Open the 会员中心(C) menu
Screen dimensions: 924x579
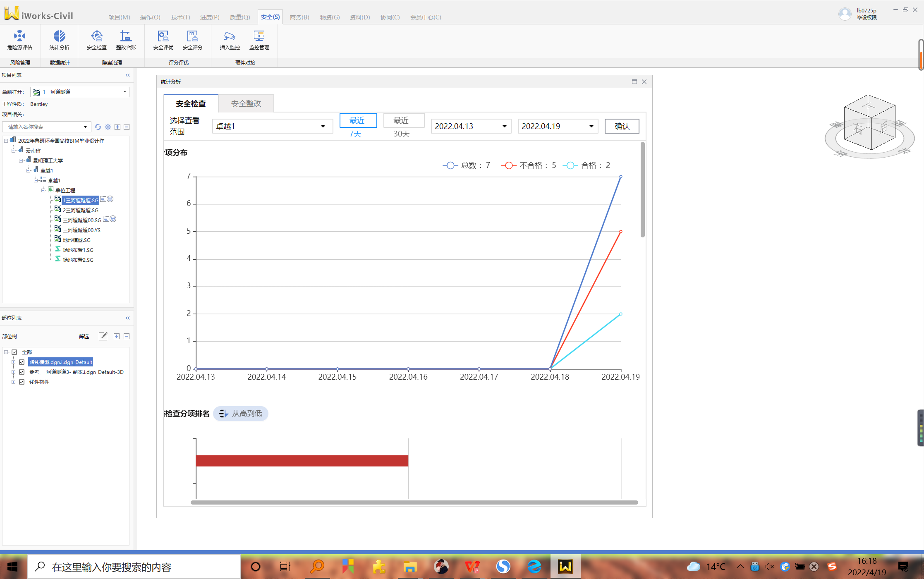[426, 17]
